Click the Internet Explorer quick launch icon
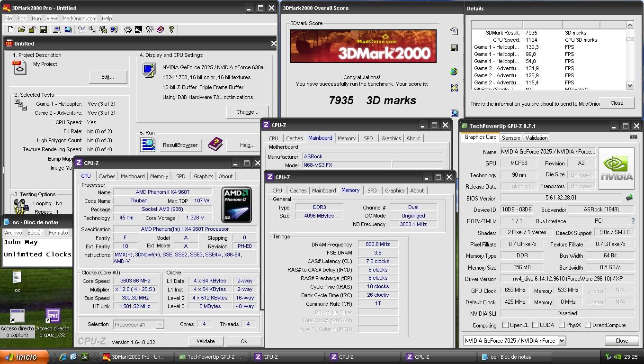This screenshot has height=364, width=644. [63, 357]
